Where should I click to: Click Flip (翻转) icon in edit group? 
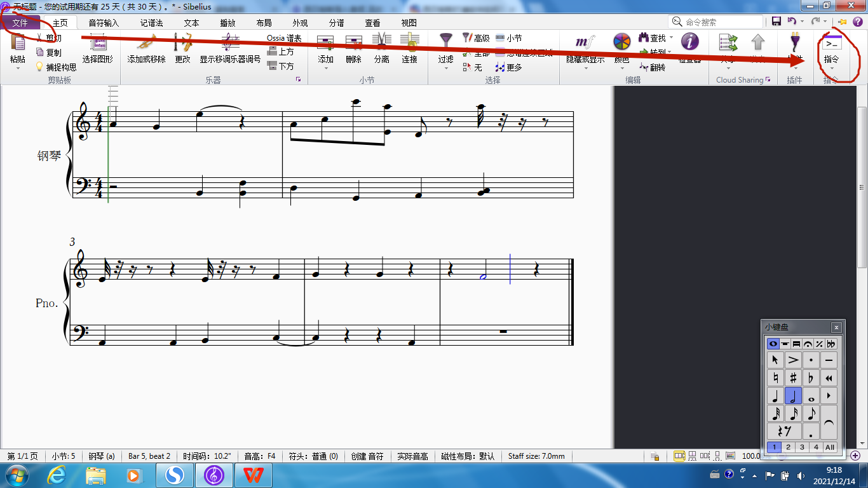(x=644, y=67)
